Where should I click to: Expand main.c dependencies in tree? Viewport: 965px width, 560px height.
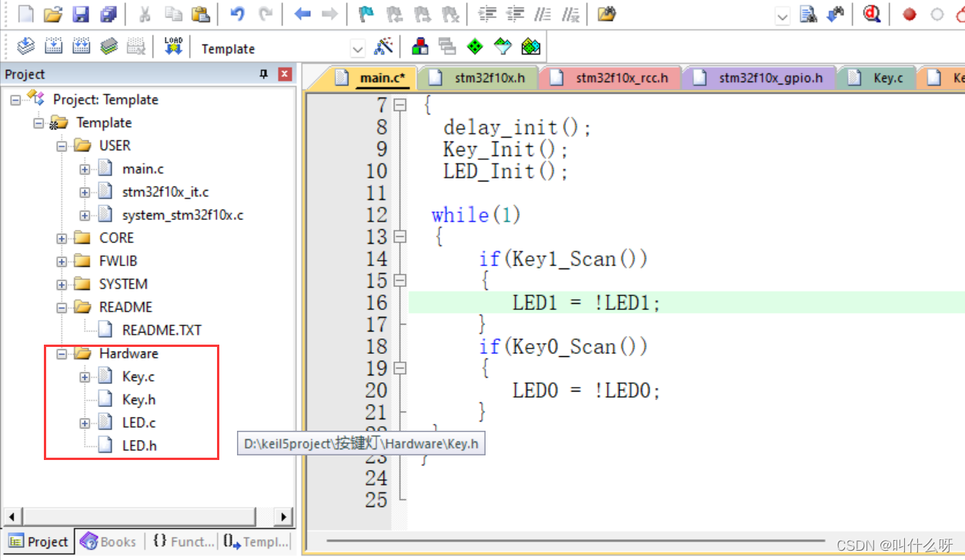(x=85, y=168)
